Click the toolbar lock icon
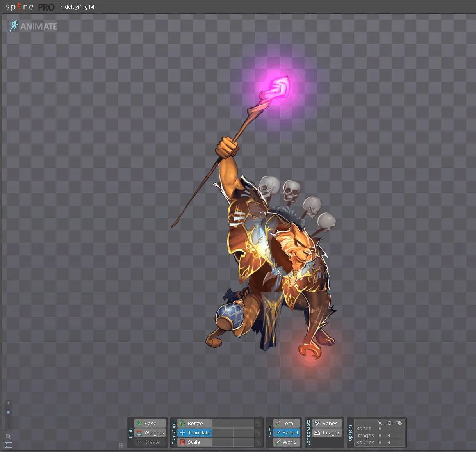Screen dimensions: 476x452 point(121,445)
